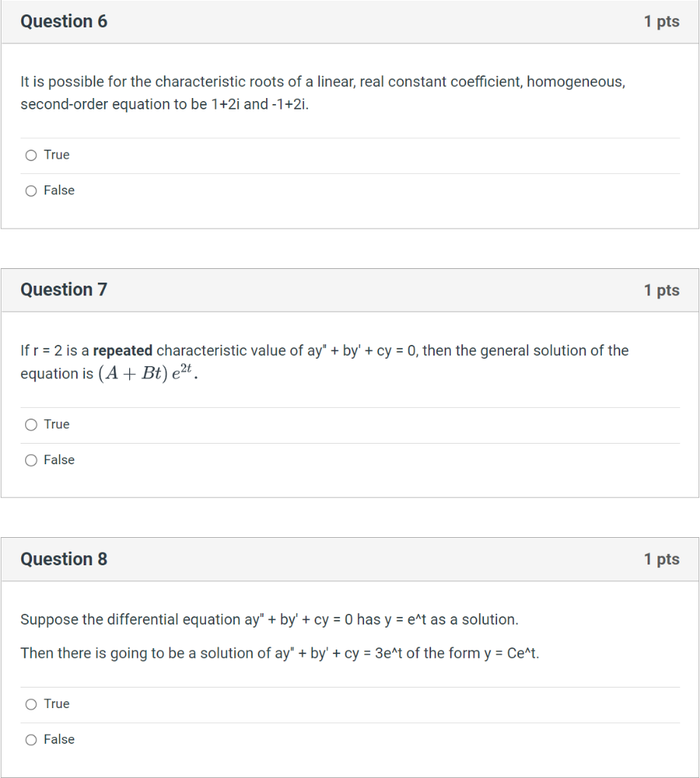Click the 1 pts label on Question 7

click(x=661, y=289)
